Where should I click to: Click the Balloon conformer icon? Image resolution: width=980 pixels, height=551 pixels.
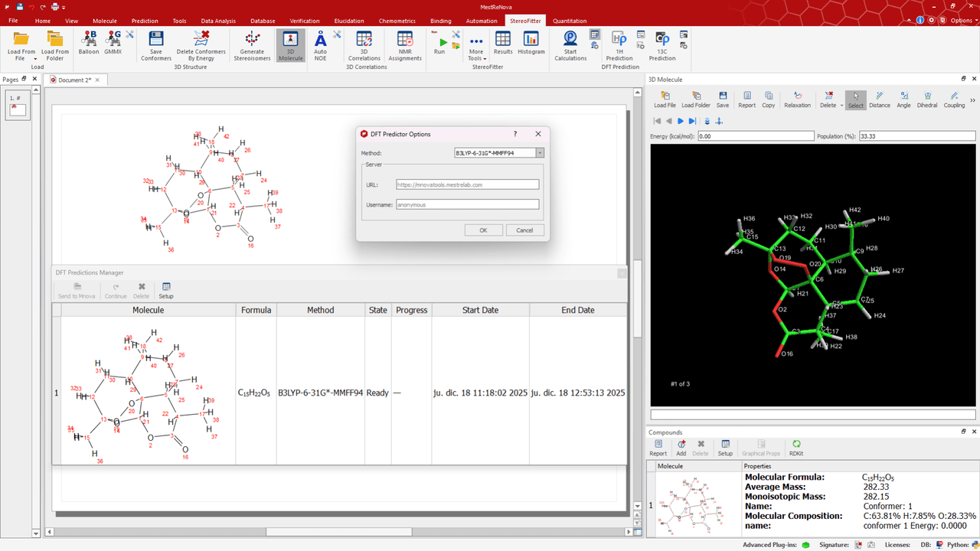click(89, 44)
